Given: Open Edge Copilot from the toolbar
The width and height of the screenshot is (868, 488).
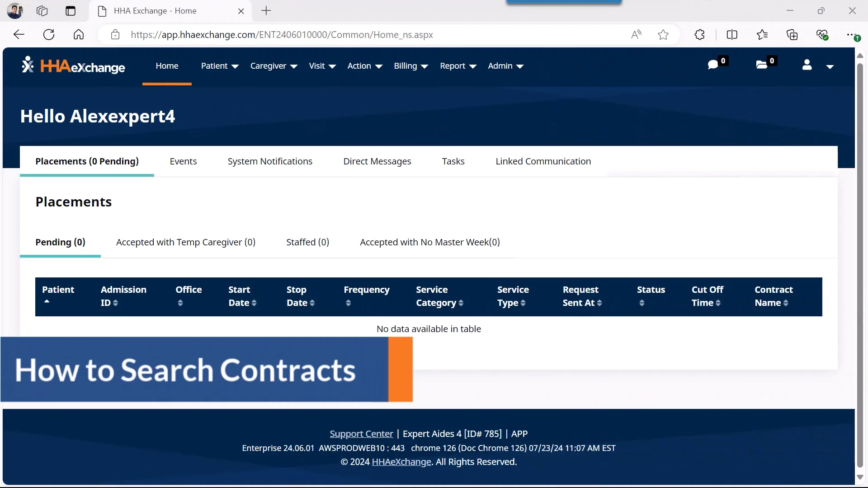Looking at the screenshot, I should tap(823, 34).
